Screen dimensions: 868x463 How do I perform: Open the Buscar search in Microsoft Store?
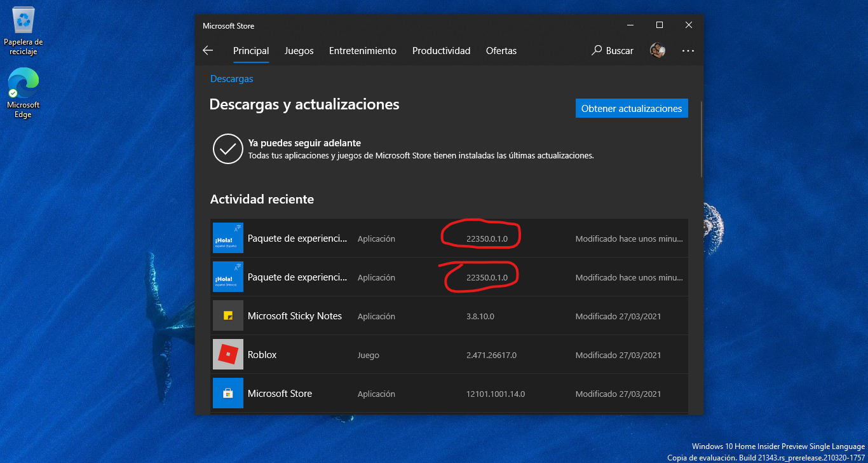click(613, 51)
